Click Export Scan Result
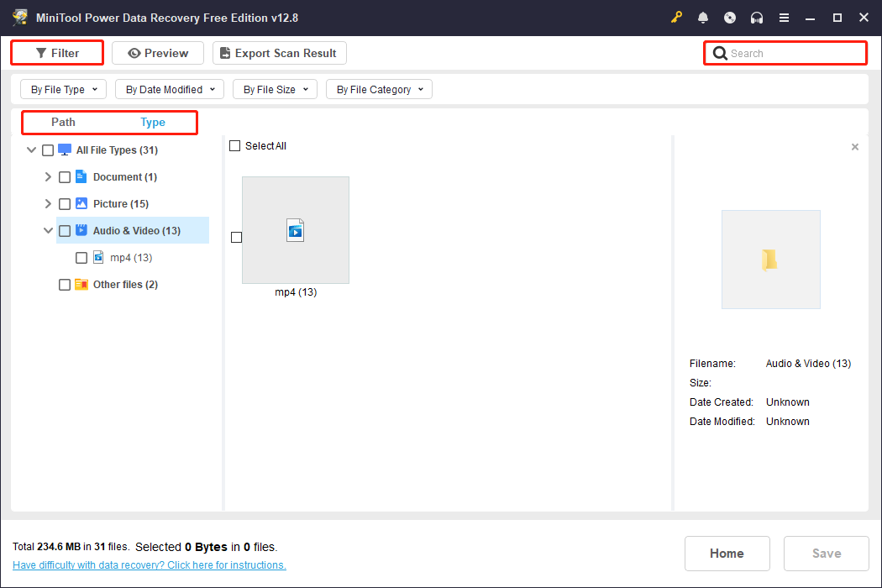 [x=279, y=52]
